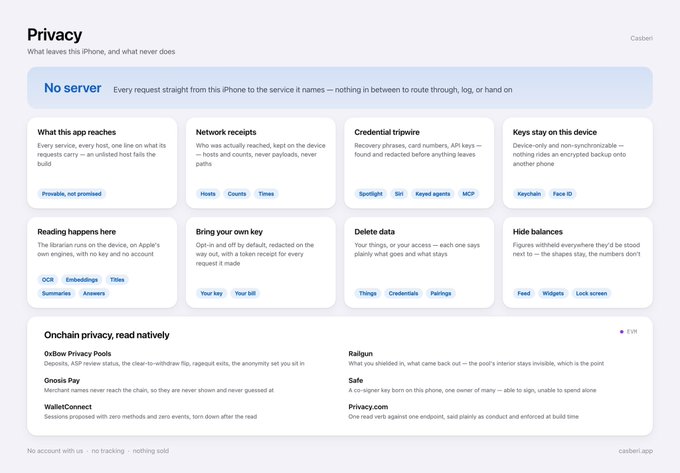Image resolution: width=680 pixels, height=473 pixels.
Task: Click the 'Spotlight' tag
Action: click(371, 194)
